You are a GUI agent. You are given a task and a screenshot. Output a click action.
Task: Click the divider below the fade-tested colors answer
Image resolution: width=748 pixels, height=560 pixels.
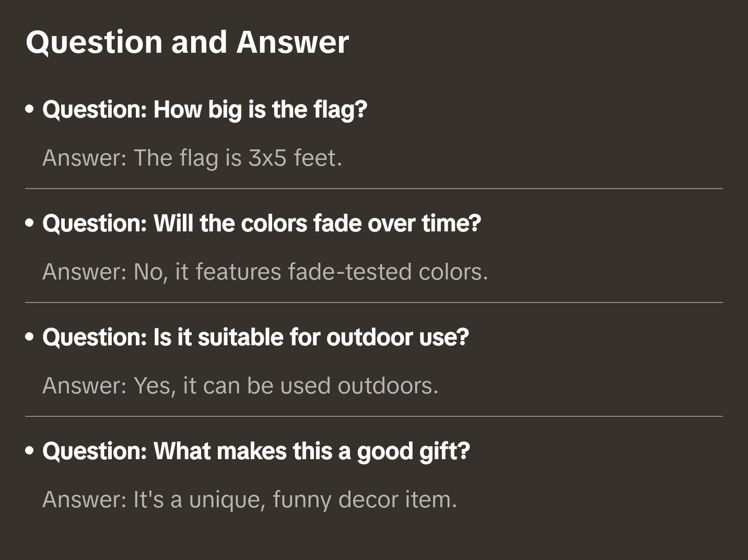374,302
